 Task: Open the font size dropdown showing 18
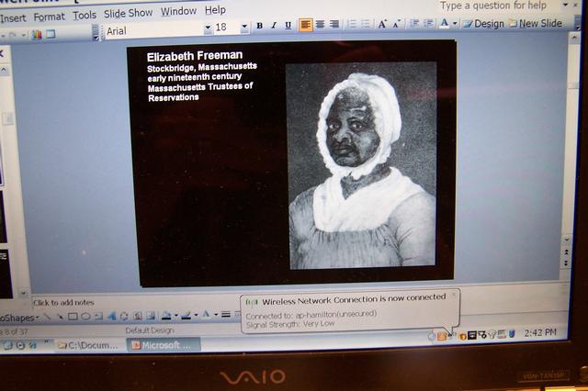244,28
